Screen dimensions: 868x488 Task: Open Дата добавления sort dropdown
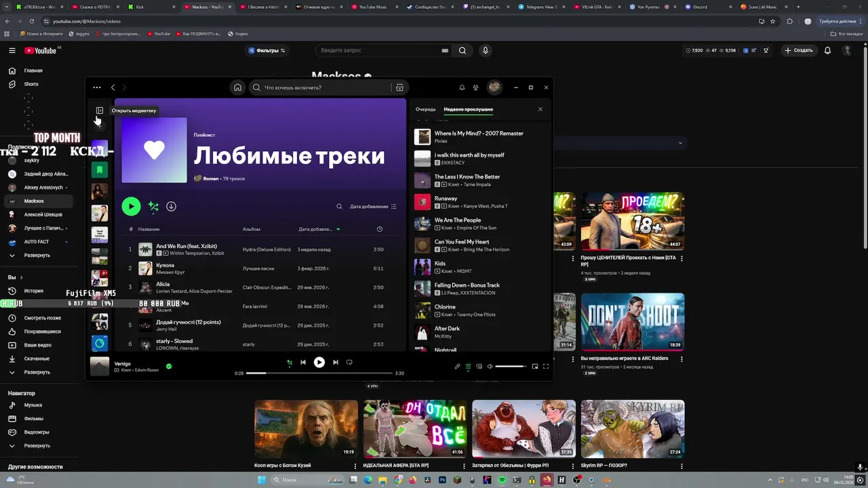pyautogui.click(x=373, y=206)
